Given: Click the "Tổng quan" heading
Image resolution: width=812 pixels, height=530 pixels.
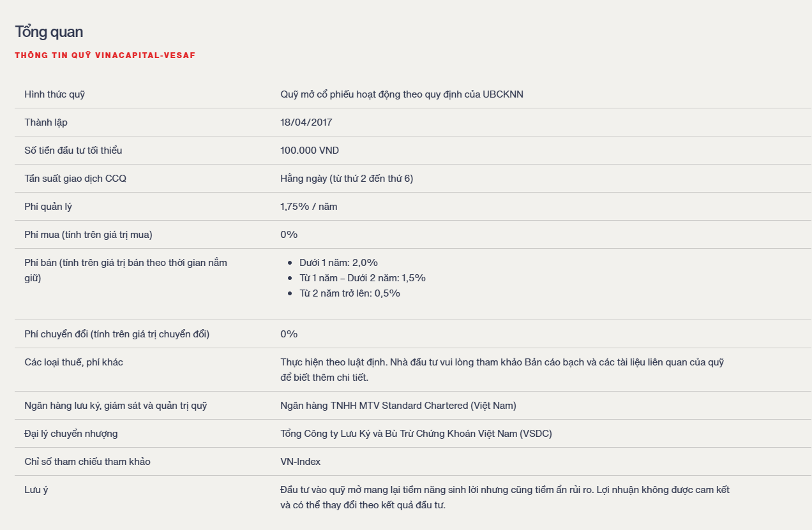Looking at the screenshot, I should [x=49, y=32].
